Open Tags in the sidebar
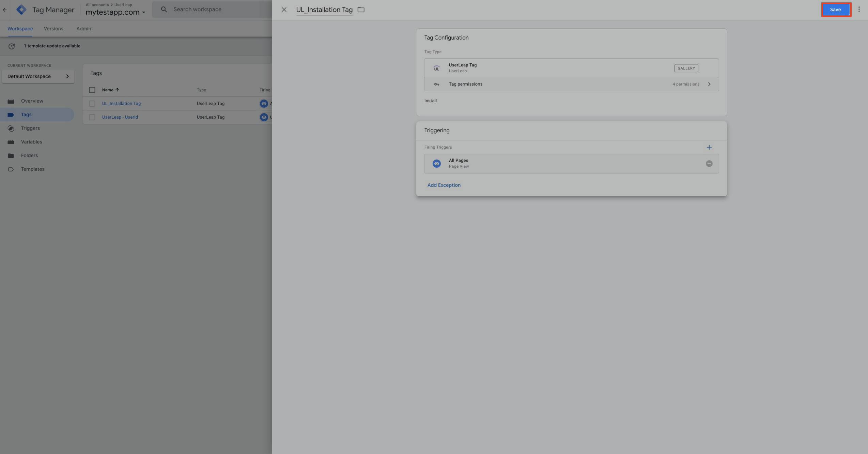The height and width of the screenshot is (454, 868). pos(37,115)
